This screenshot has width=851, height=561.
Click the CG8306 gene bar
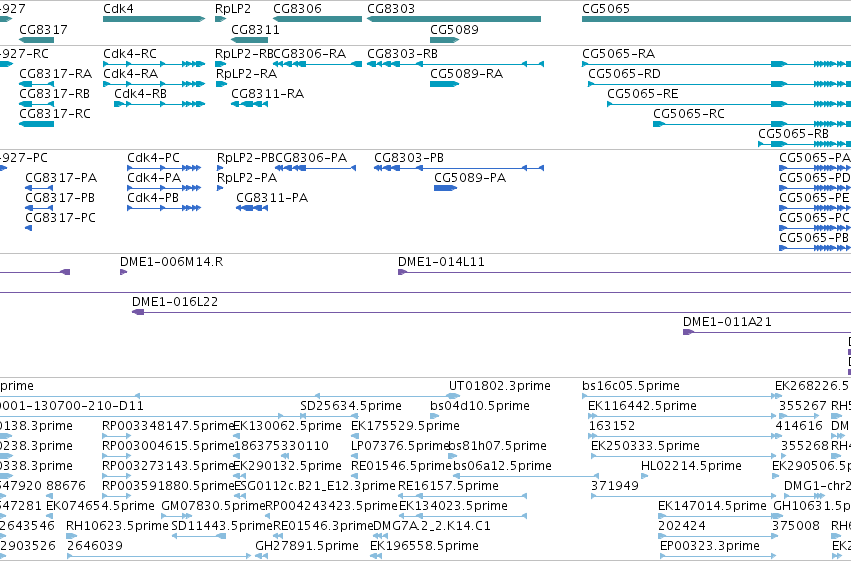(x=317, y=19)
